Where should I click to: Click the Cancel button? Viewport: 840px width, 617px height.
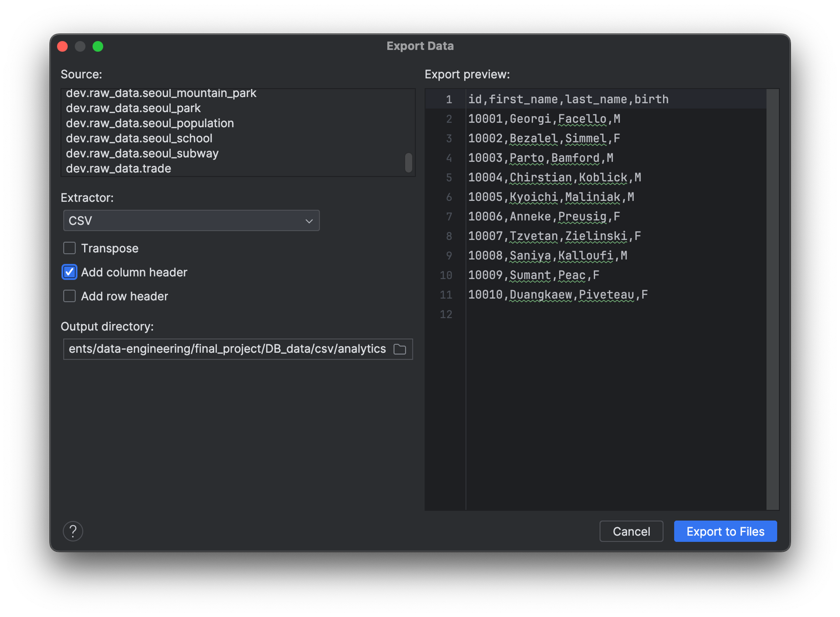(x=631, y=531)
